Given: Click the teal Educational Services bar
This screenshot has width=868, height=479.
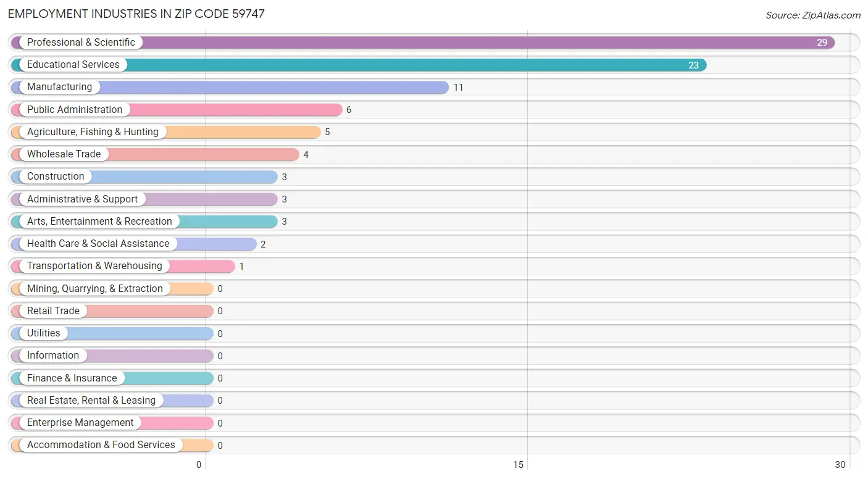Looking at the screenshot, I should pyautogui.click(x=359, y=65).
